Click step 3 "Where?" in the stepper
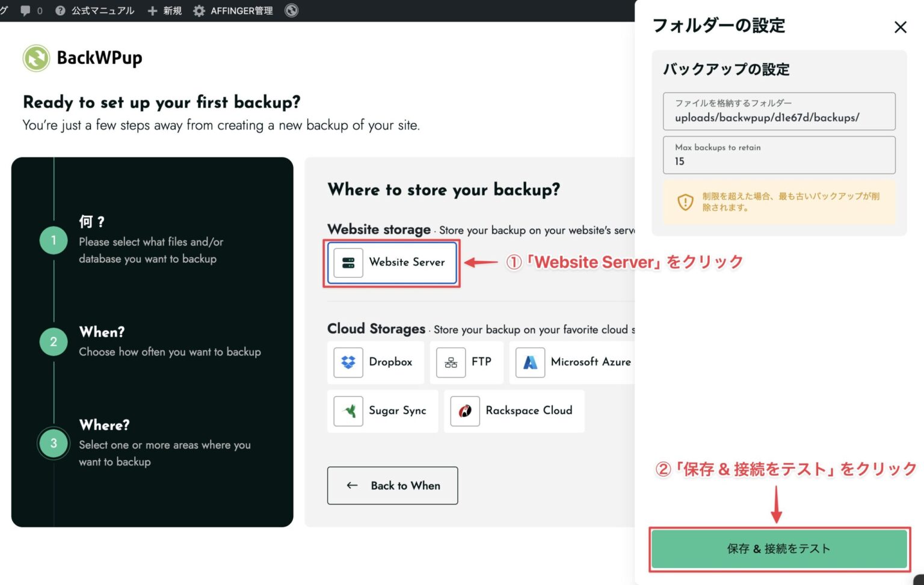The image size is (924, 585). coord(53,443)
